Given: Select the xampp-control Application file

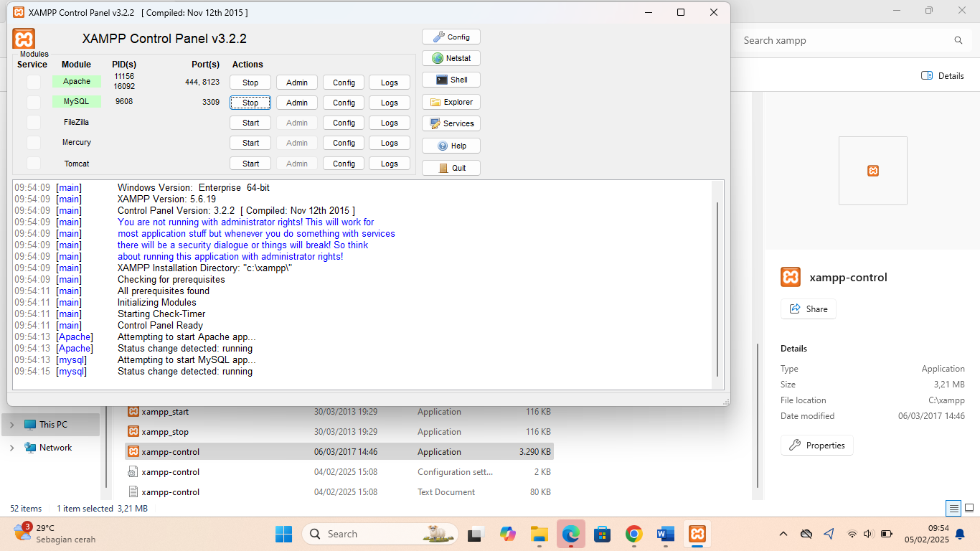Looking at the screenshot, I should (x=339, y=452).
